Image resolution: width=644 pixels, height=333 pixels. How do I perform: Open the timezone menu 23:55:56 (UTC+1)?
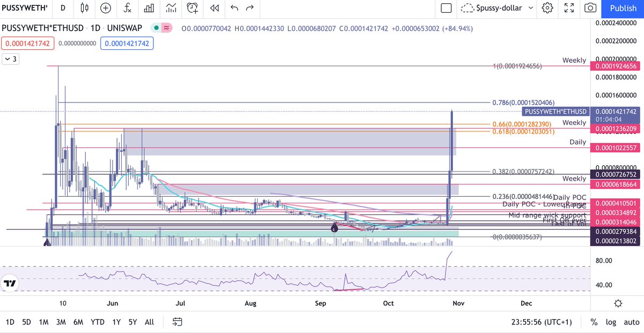click(x=543, y=322)
